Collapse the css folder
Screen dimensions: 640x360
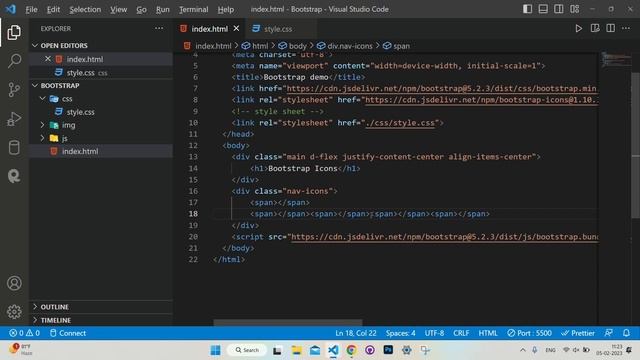[42, 98]
